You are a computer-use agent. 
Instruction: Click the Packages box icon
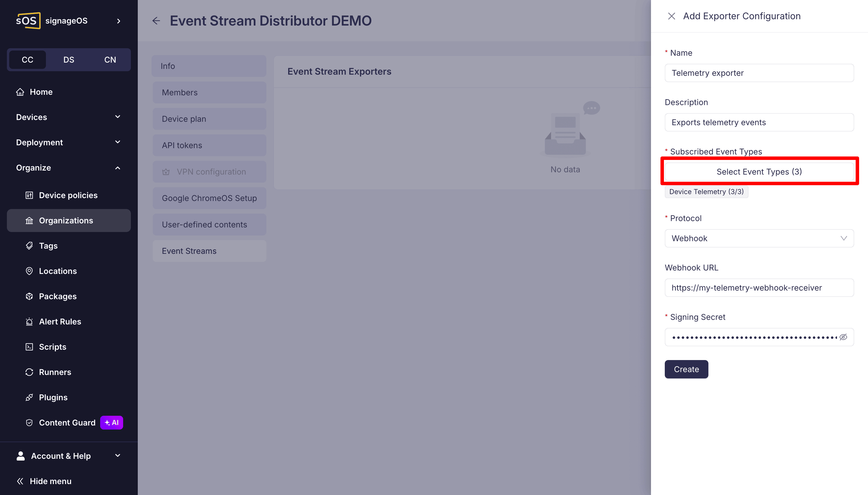(x=29, y=297)
